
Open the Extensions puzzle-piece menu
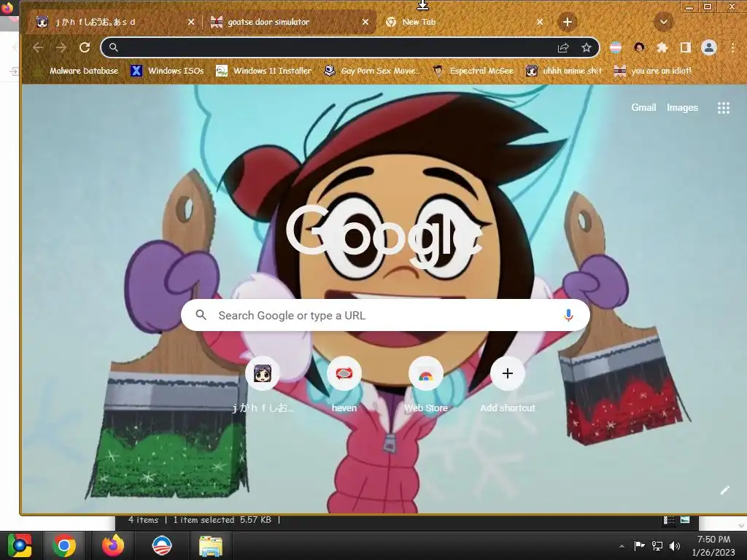coord(662,47)
